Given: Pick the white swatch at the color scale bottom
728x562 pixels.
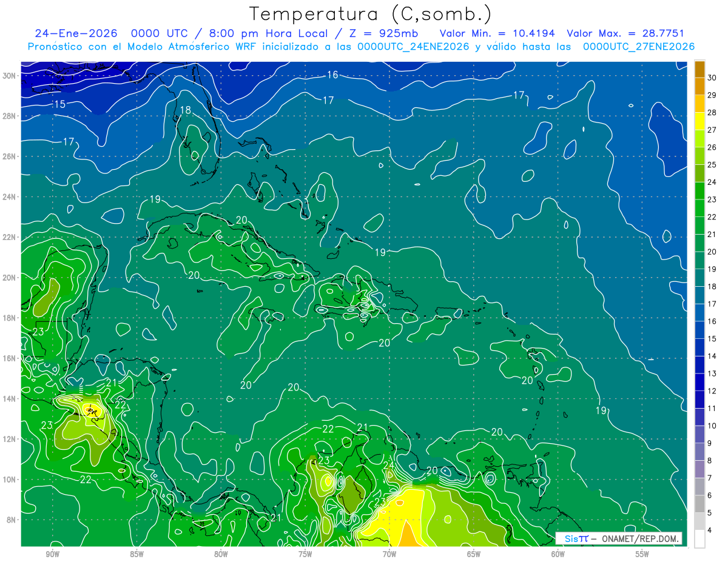Looking at the screenshot, I should tap(699, 538).
